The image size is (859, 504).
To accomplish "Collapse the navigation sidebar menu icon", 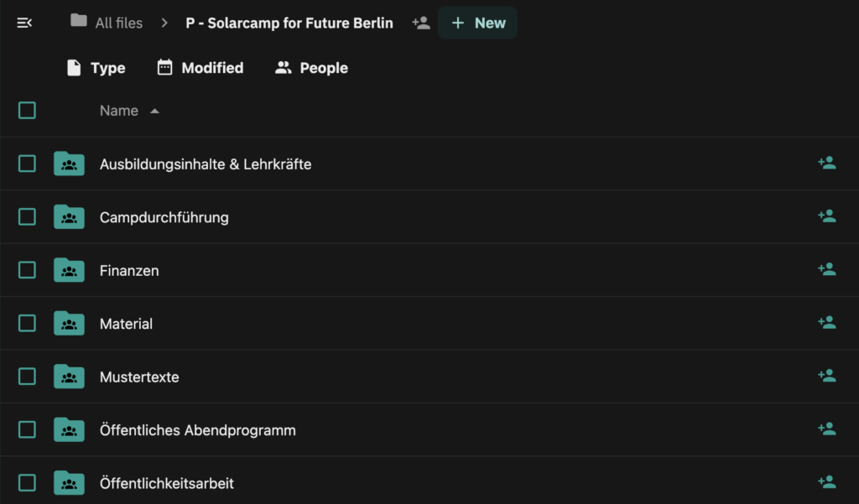I will tap(24, 23).
